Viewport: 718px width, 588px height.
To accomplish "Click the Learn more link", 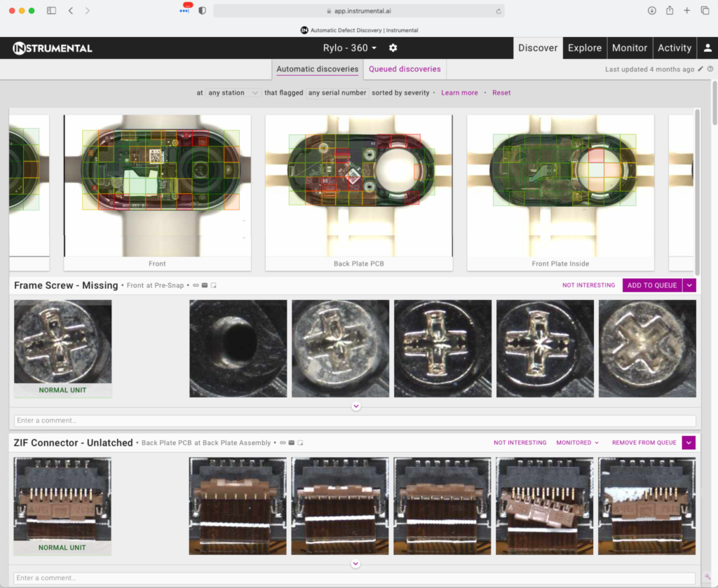I will [459, 93].
